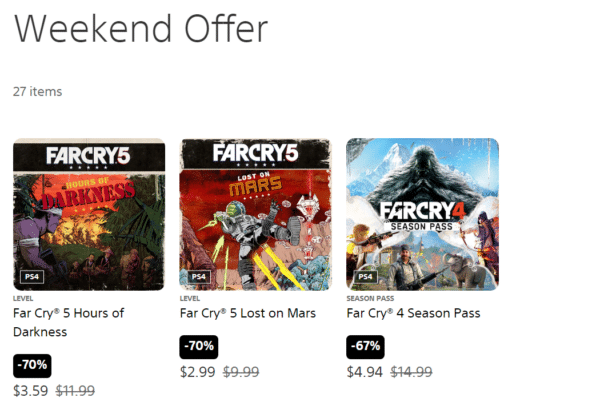Open the Far Cry 5 Lost on Mars cover image
The height and width of the screenshot is (418, 600).
point(255,213)
